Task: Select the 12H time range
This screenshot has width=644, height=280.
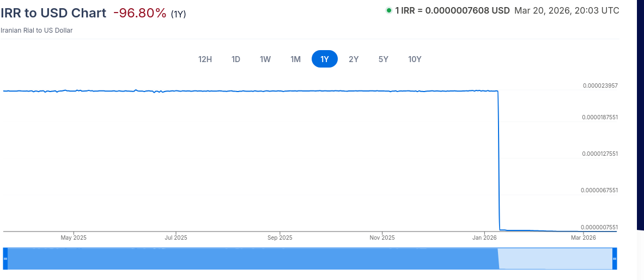Action: point(205,59)
